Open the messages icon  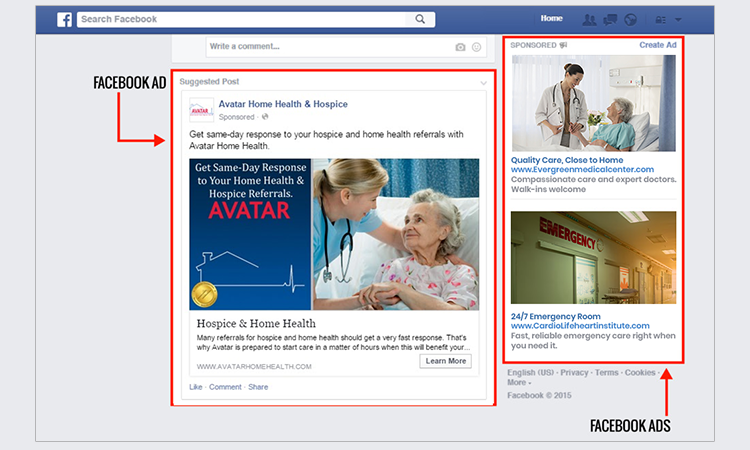(610, 20)
